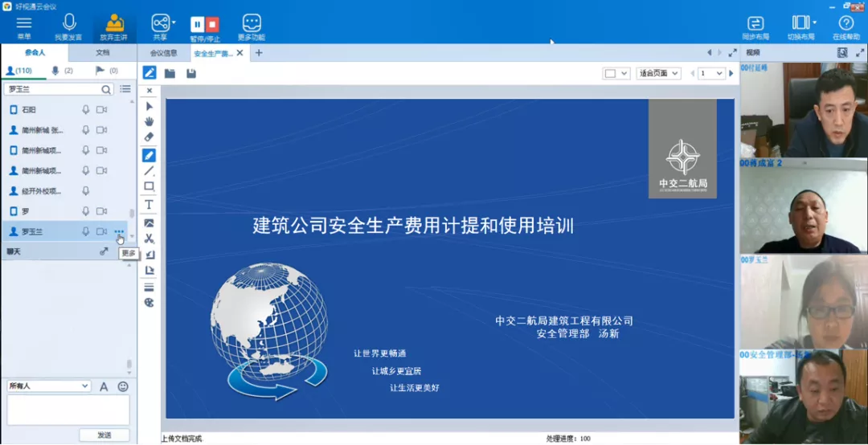868x445 pixels.
Task: Select the eraser tool
Action: pos(149,137)
